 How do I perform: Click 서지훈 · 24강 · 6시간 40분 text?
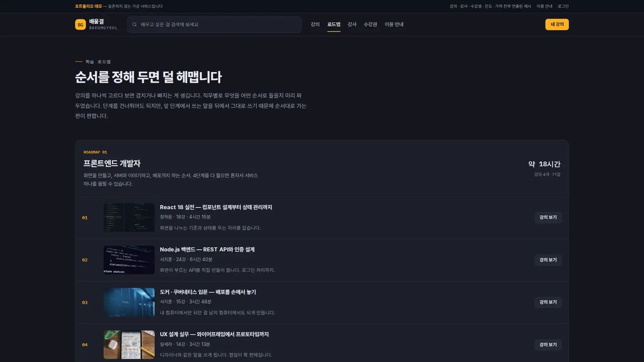tap(186, 259)
